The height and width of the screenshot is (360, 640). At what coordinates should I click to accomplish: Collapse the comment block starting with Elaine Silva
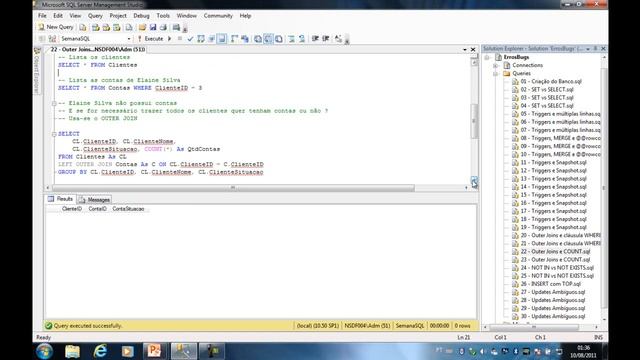pos(54,103)
